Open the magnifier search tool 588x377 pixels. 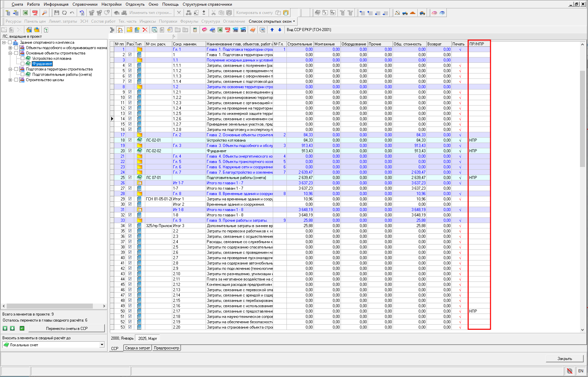44,13
